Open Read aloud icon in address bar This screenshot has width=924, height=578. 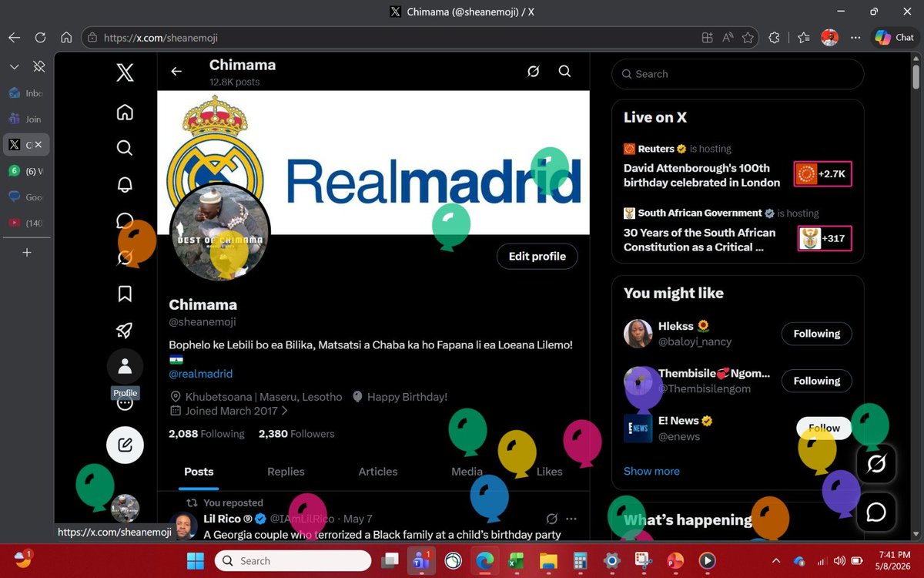click(x=728, y=37)
